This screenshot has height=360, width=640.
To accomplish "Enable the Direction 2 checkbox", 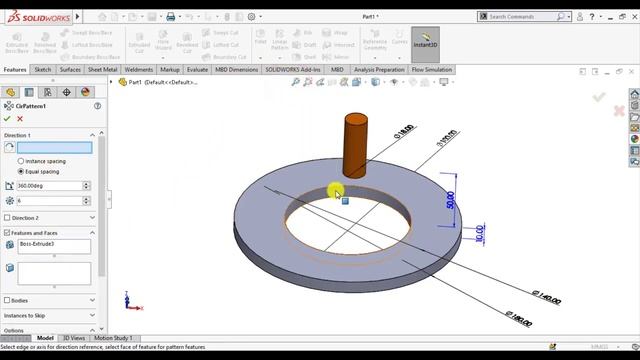I will coord(7,218).
